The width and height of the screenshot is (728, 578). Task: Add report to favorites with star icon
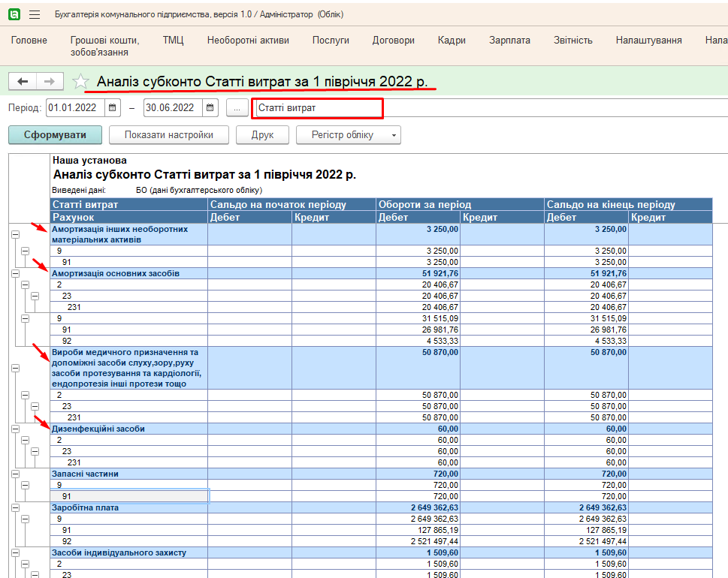[x=80, y=82]
